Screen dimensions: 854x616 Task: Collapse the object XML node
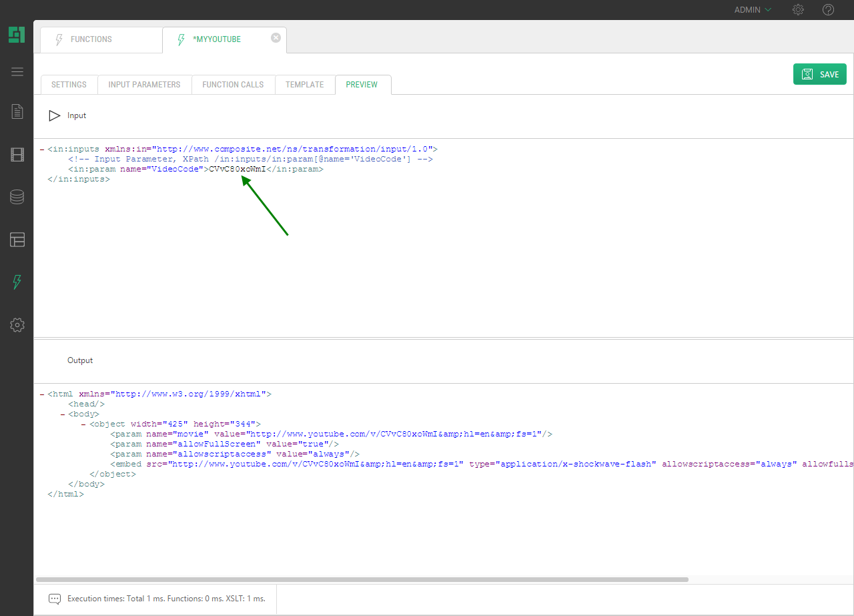[x=83, y=424]
